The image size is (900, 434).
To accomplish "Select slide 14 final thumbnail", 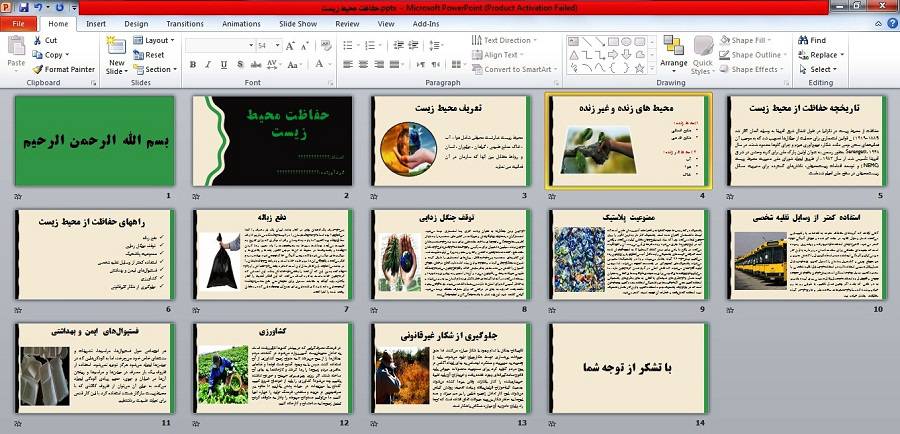I will pyautogui.click(x=629, y=368).
